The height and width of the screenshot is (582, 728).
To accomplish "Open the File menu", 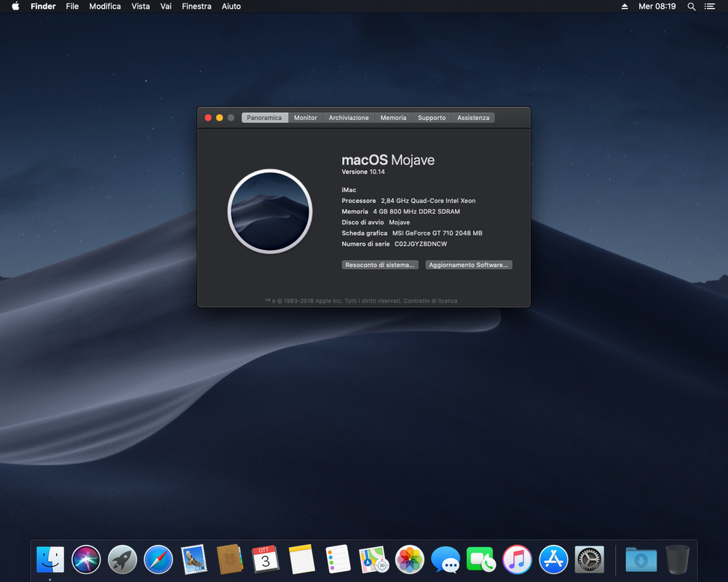I will (x=72, y=6).
